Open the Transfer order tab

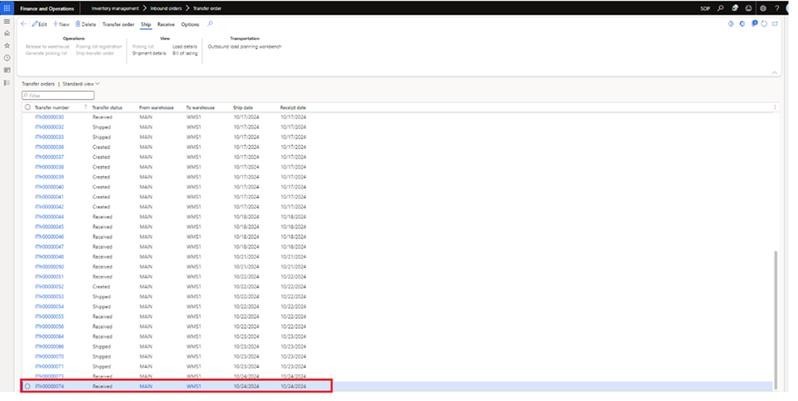[120, 24]
